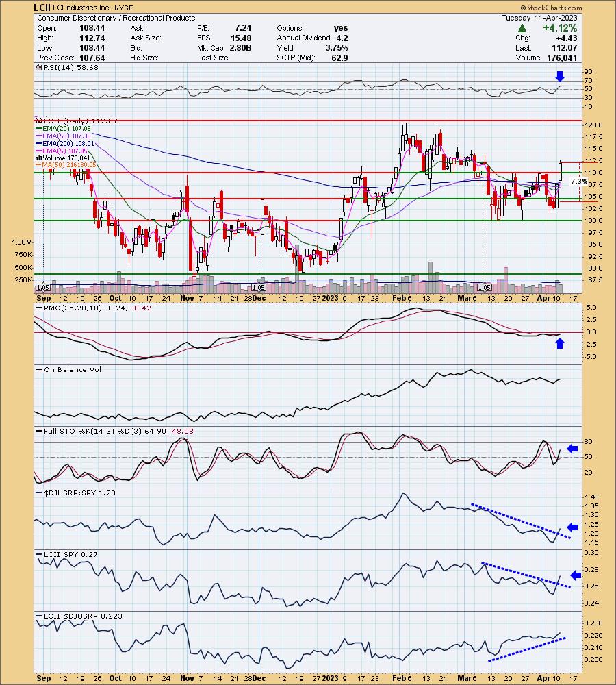
Task: Click the 'Bid Size:' field label
Action: point(144,58)
